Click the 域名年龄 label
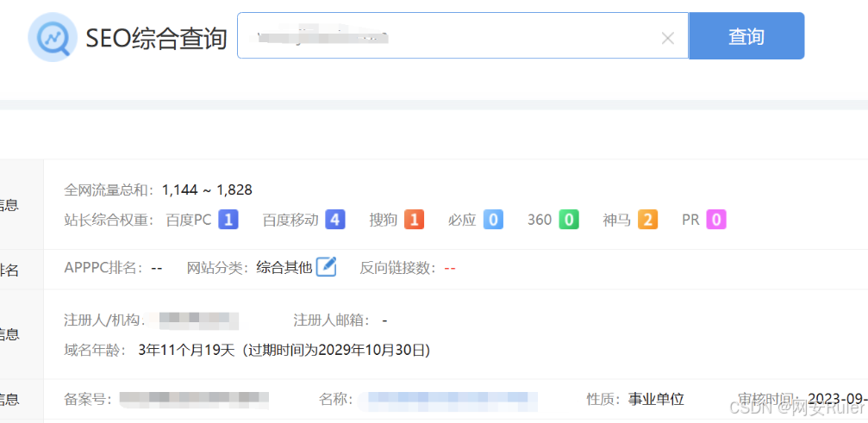 [x=96, y=350]
